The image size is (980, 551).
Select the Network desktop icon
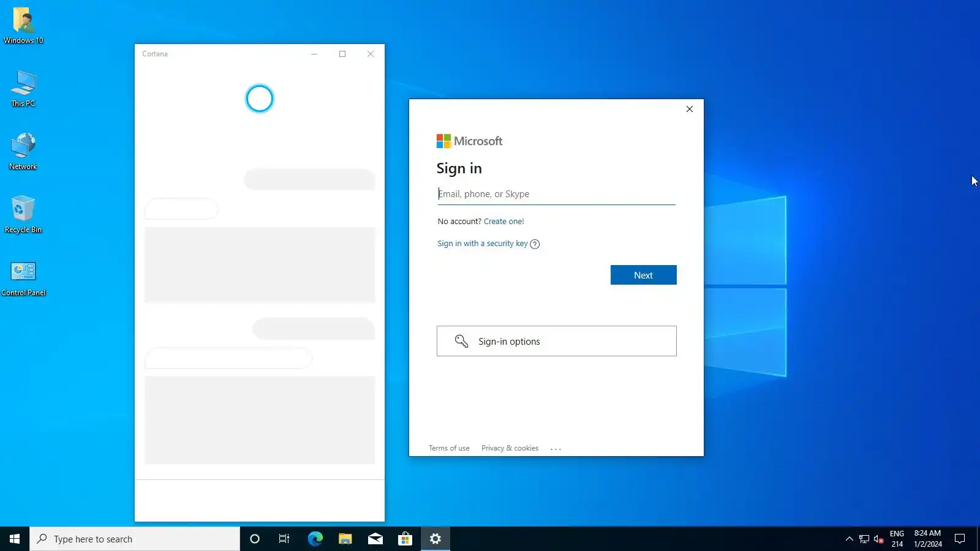coord(23,152)
